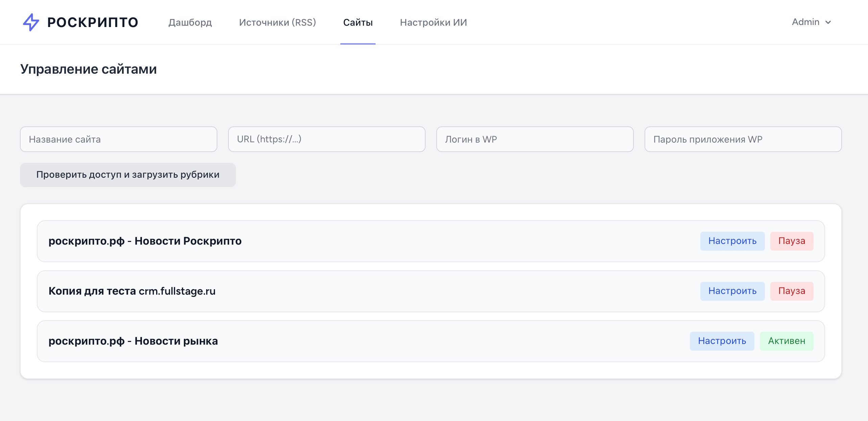Toggle Активен status for Новости рынка
The width and height of the screenshot is (868, 421).
tap(787, 341)
